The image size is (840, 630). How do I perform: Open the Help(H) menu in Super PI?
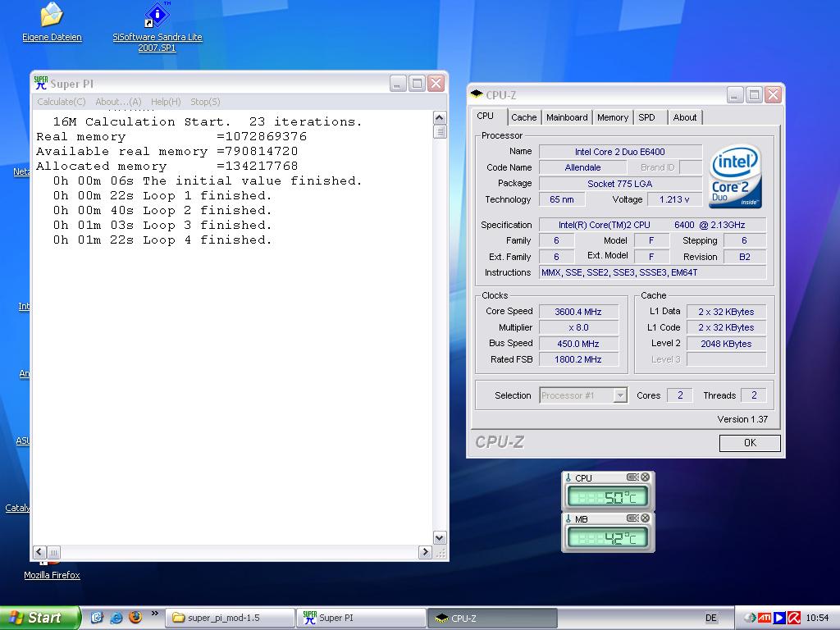[166, 101]
